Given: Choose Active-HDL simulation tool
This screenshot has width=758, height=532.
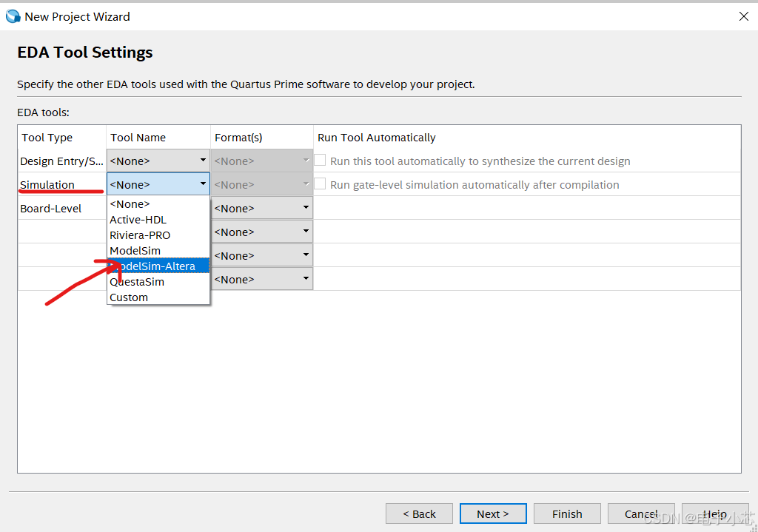Looking at the screenshot, I should pos(138,220).
